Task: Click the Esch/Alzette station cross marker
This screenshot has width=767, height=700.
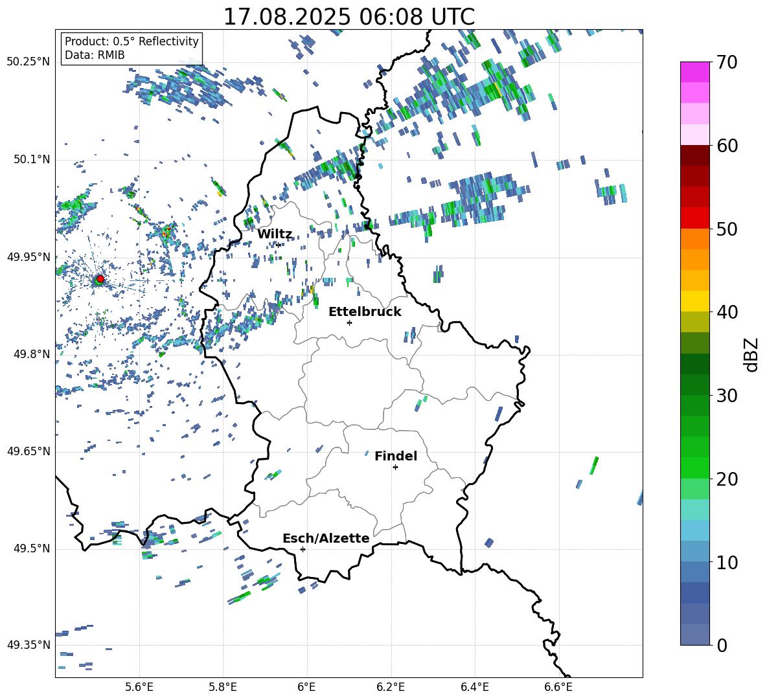Action: pos(303,549)
